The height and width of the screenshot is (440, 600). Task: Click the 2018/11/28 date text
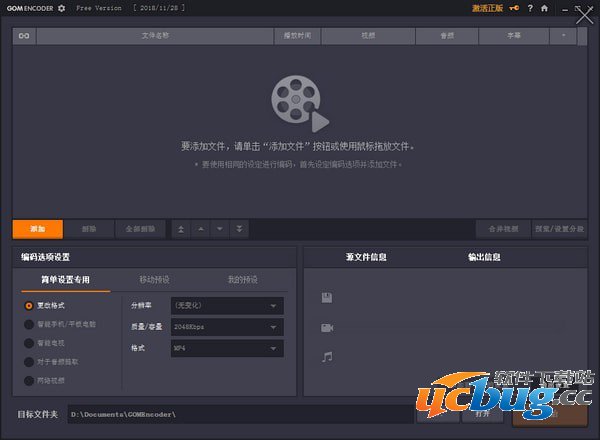tap(159, 8)
